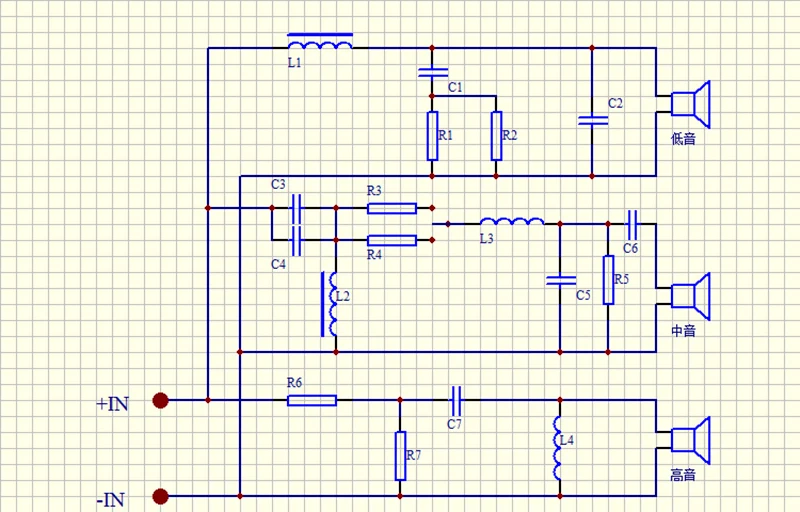Click the "C4" designator text
Viewport: 800px width, 512px height.
(x=278, y=264)
